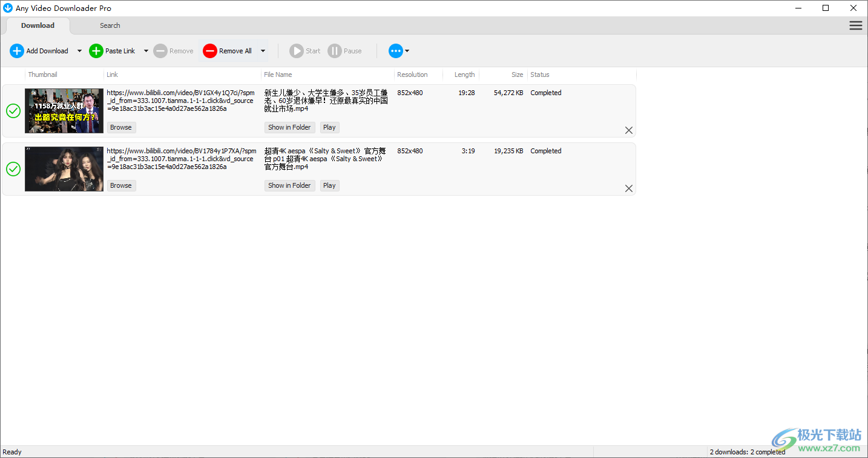Click the BV1784y1P7XA bilibili link text

pyautogui.click(x=182, y=159)
